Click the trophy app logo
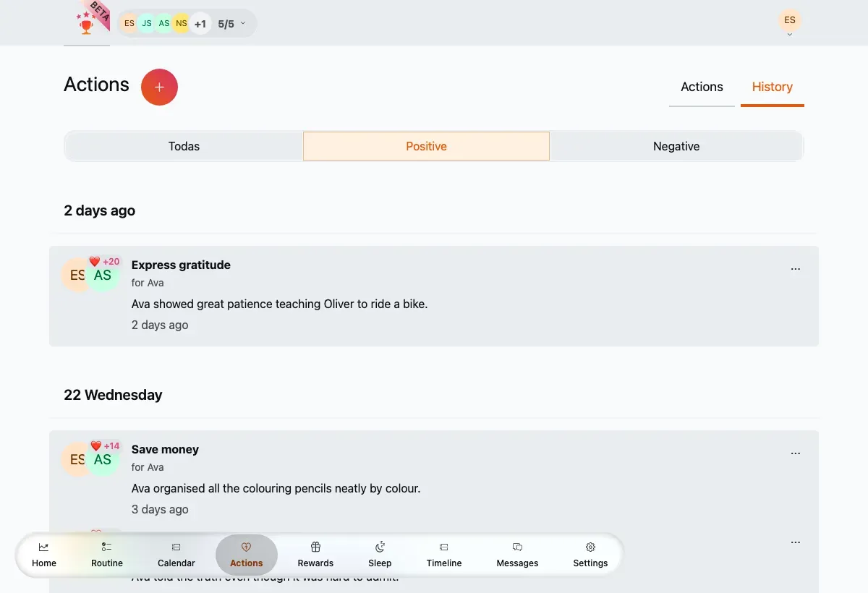The width and height of the screenshot is (868, 593). tap(87, 22)
